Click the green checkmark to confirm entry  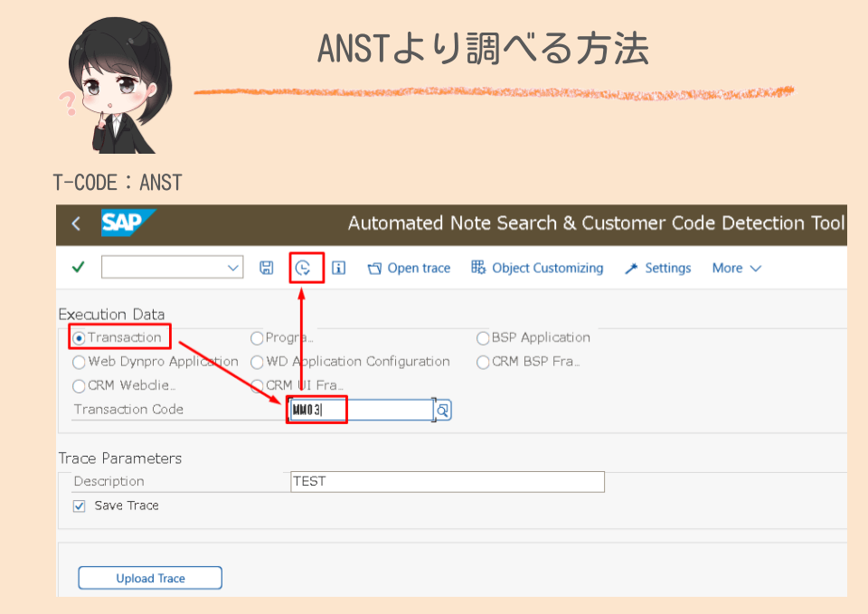pos(77,268)
